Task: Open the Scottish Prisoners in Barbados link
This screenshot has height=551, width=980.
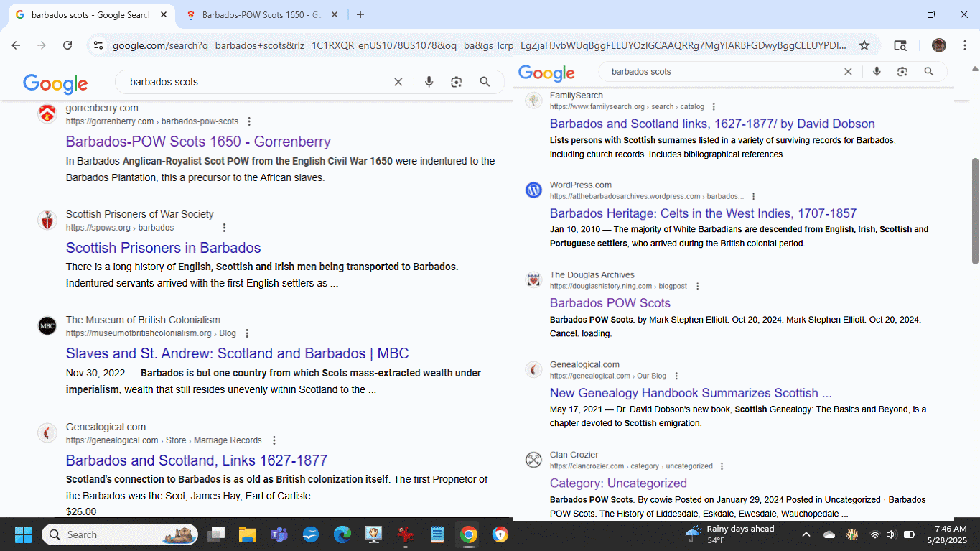Action: pyautogui.click(x=163, y=248)
